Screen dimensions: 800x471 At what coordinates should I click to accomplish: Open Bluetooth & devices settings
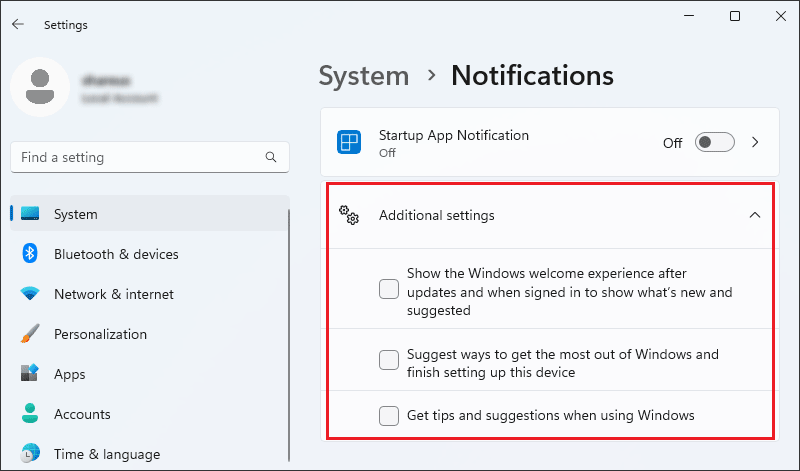point(149,254)
